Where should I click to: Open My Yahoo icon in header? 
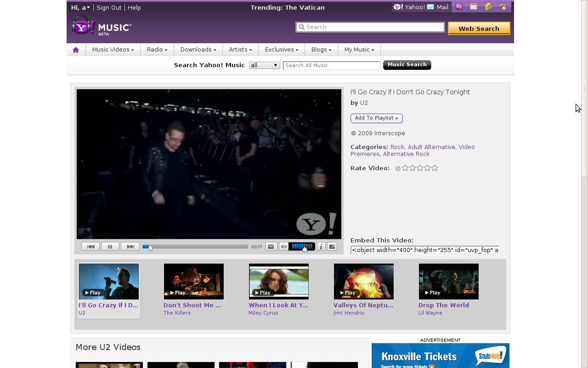click(x=459, y=6)
